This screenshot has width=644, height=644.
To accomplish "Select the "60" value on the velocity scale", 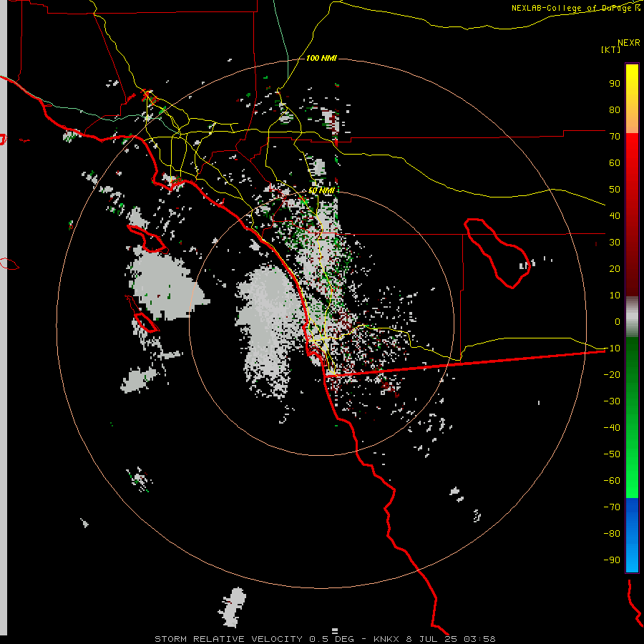I will [x=615, y=162].
